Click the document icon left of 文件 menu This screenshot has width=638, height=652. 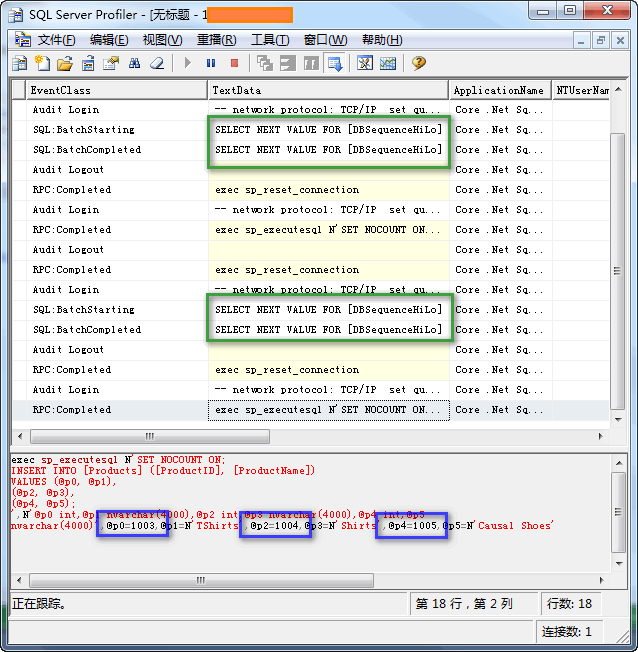[23, 40]
